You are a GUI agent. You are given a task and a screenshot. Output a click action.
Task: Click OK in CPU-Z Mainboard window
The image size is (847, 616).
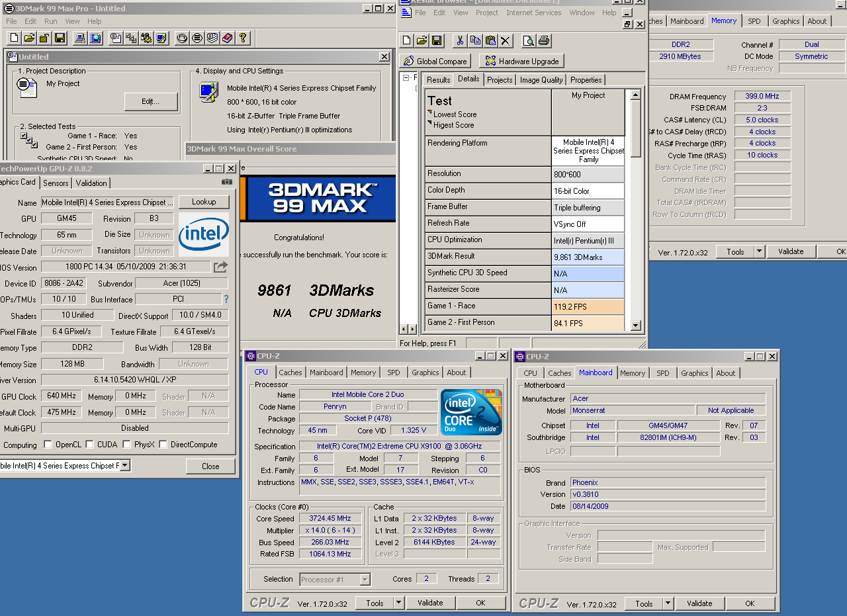click(x=750, y=603)
